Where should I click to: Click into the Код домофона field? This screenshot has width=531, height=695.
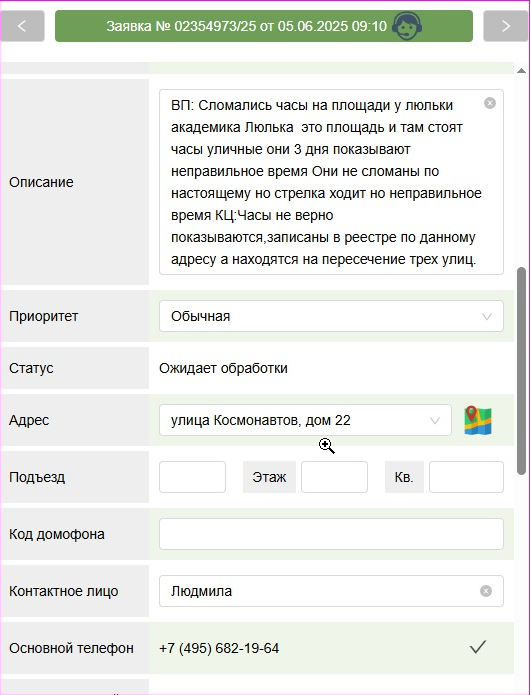pos(331,534)
